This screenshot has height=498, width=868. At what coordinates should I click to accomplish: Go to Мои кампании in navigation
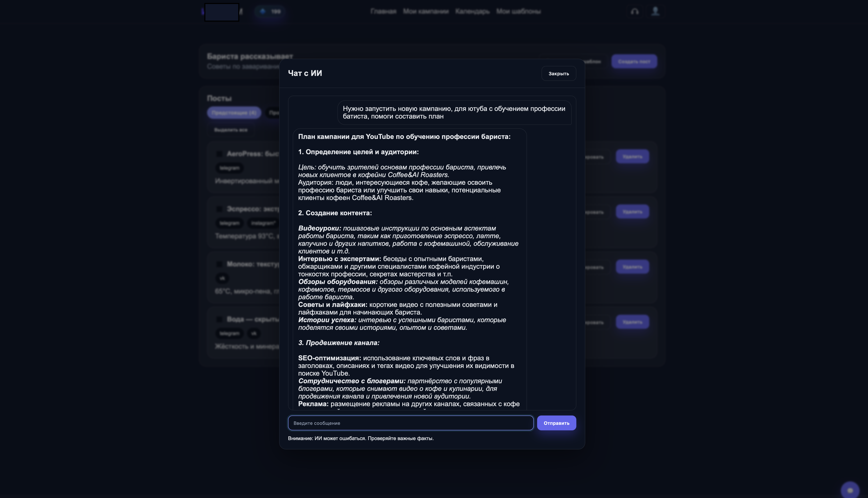(x=425, y=12)
